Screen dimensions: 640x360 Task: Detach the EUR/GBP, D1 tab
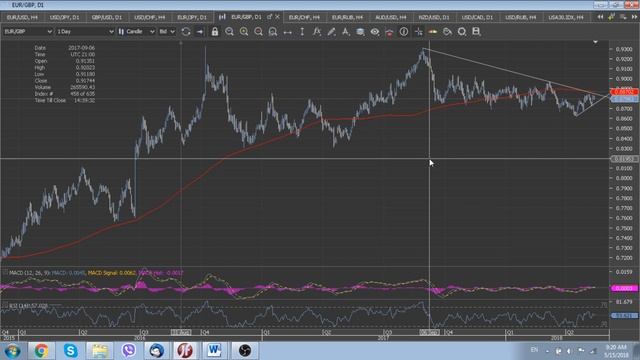(x=269, y=17)
